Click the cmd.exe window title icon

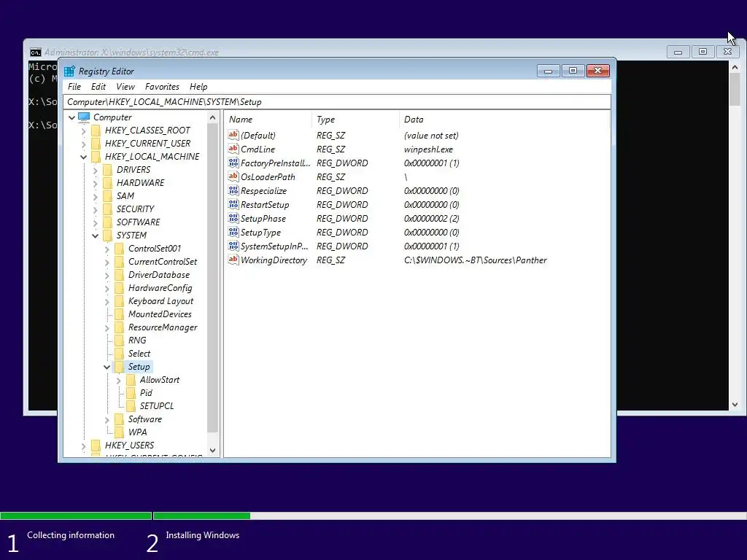pos(35,52)
